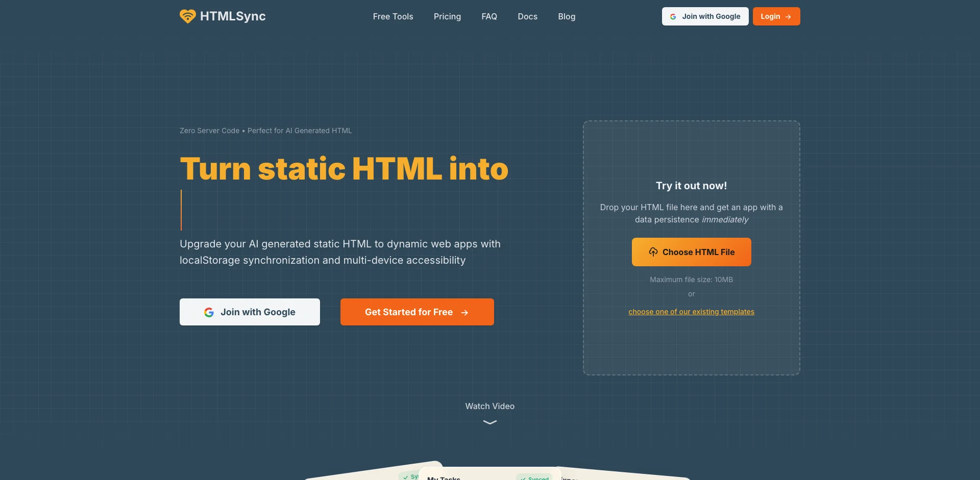Open 'choose one of our existing templates' link

coord(691,312)
